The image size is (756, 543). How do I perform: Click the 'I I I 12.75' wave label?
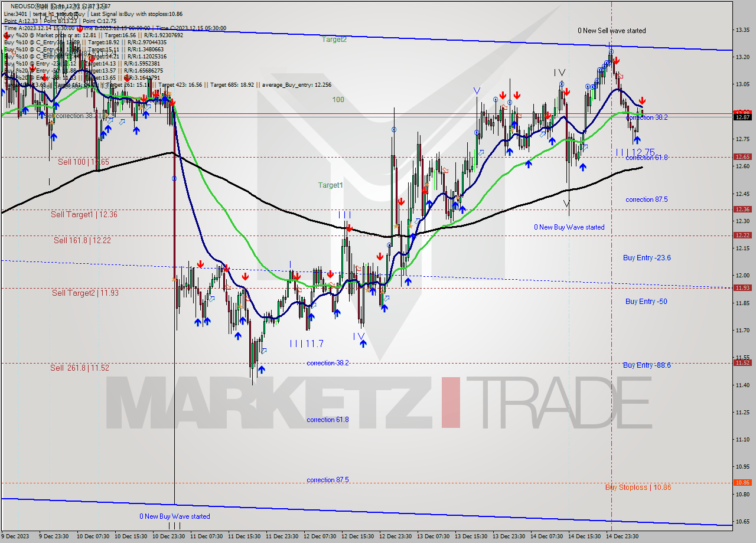tap(635, 152)
